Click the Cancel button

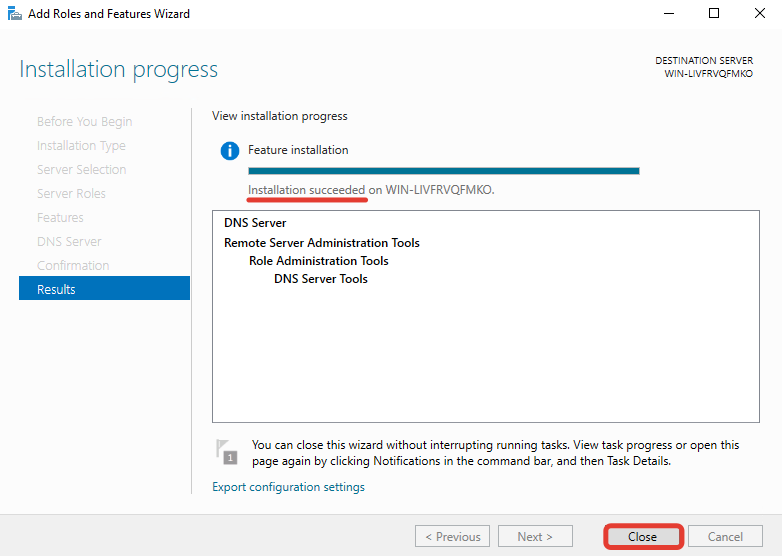click(725, 537)
